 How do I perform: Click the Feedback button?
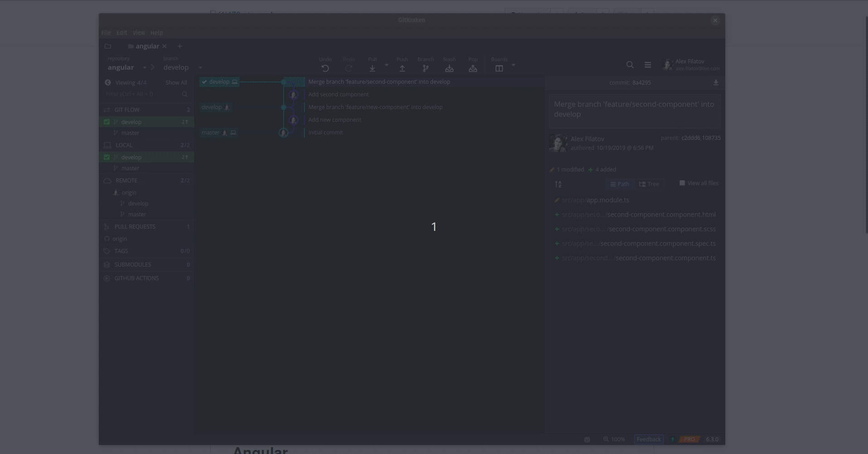coord(649,440)
